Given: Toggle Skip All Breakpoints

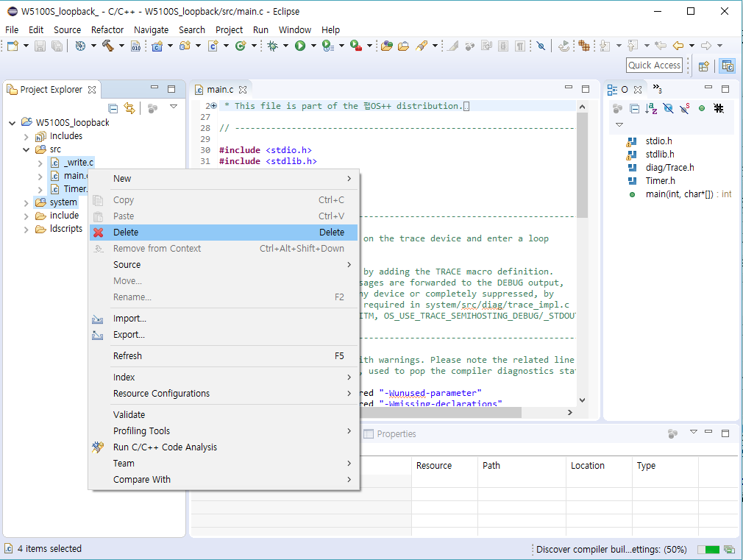Looking at the screenshot, I should point(541,46).
